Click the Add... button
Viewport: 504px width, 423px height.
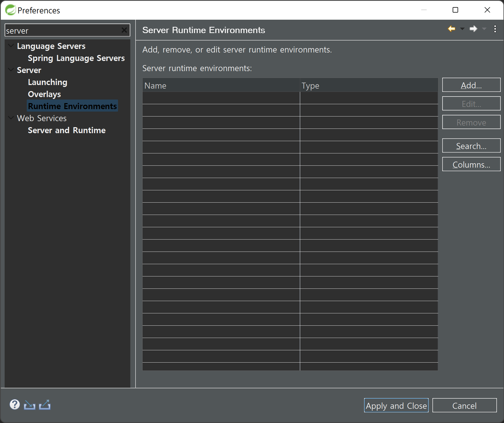pyautogui.click(x=471, y=85)
